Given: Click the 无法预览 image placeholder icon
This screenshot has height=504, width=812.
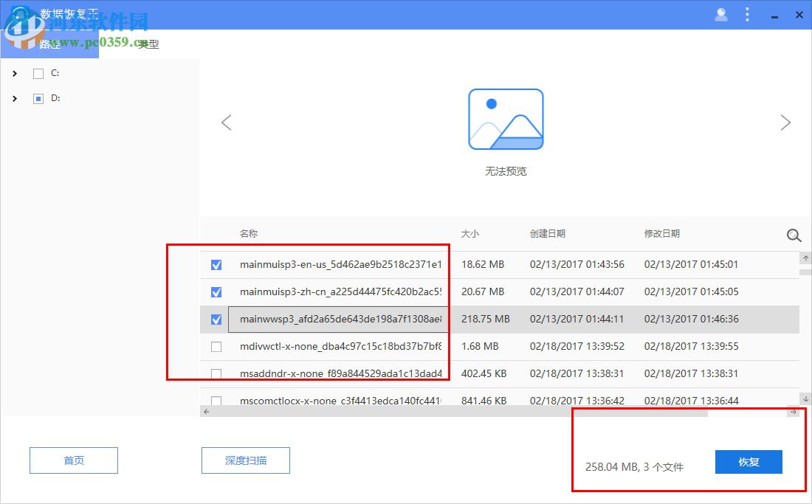Looking at the screenshot, I should pyautogui.click(x=506, y=119).
